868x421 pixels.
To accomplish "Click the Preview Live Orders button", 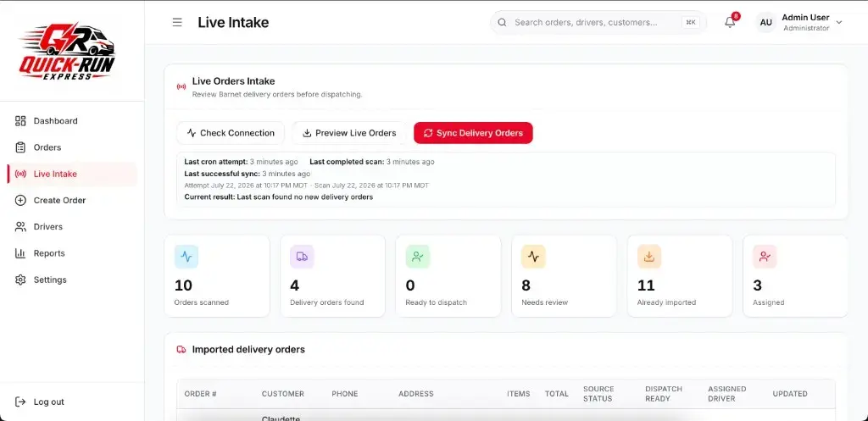I will pos(349,133).
